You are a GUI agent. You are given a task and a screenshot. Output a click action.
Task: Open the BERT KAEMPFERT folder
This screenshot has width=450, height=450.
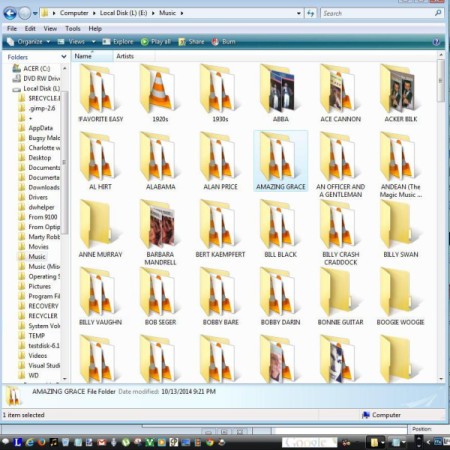tap(220, 229)
